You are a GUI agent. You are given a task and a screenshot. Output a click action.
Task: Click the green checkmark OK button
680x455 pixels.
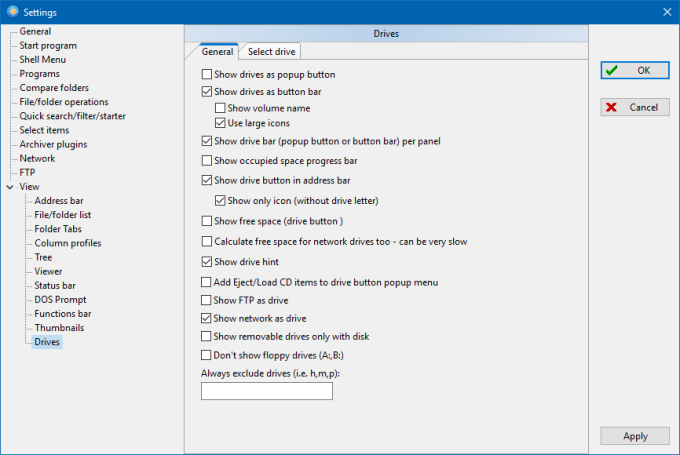[x=635, y=70]
